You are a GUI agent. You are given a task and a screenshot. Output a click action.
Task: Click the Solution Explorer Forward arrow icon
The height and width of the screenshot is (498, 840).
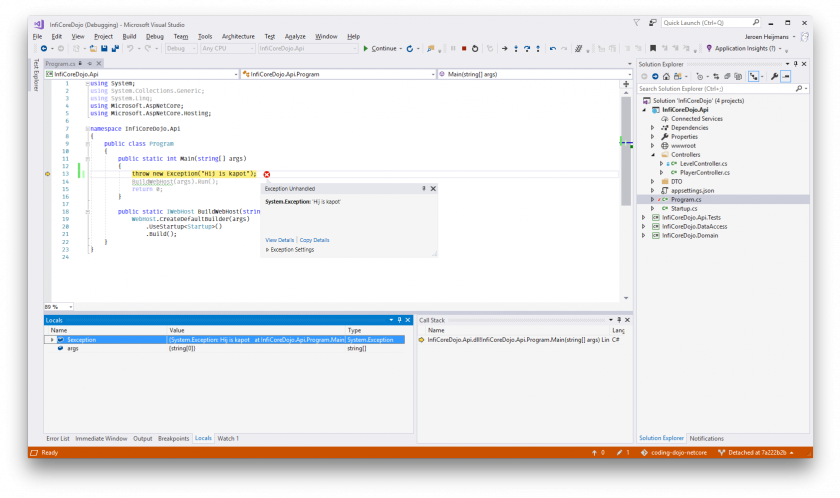tap(655, 77)
